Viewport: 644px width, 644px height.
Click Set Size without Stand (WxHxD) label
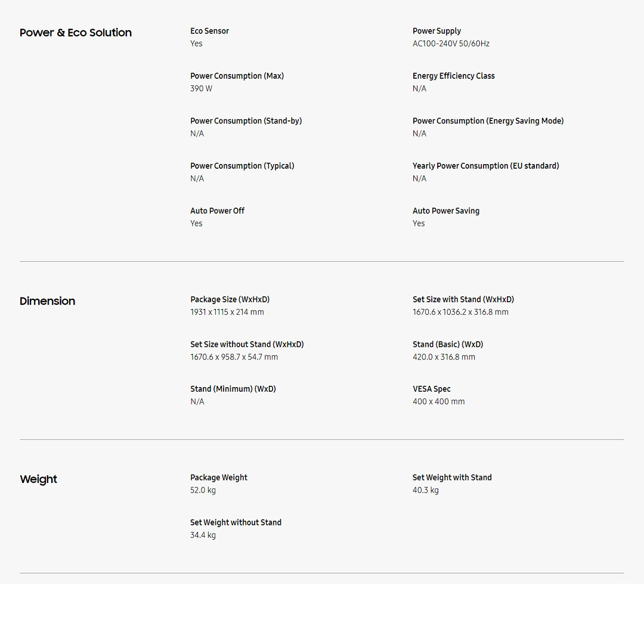point(247,344)
